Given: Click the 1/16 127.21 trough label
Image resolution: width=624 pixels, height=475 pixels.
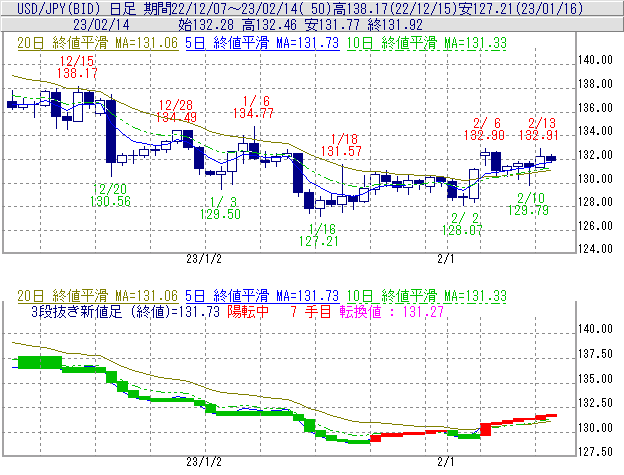Looking at the screenshot, I should (x=319, y=235).
